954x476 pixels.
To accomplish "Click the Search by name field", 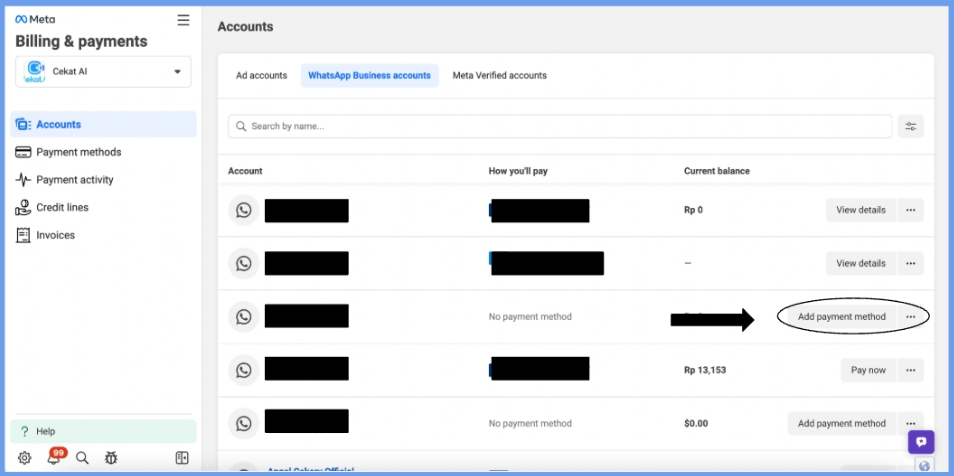I will coord(560,126).
